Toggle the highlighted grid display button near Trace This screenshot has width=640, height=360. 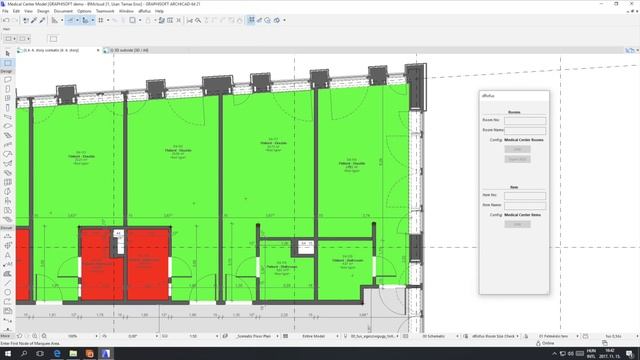(251, 20)
